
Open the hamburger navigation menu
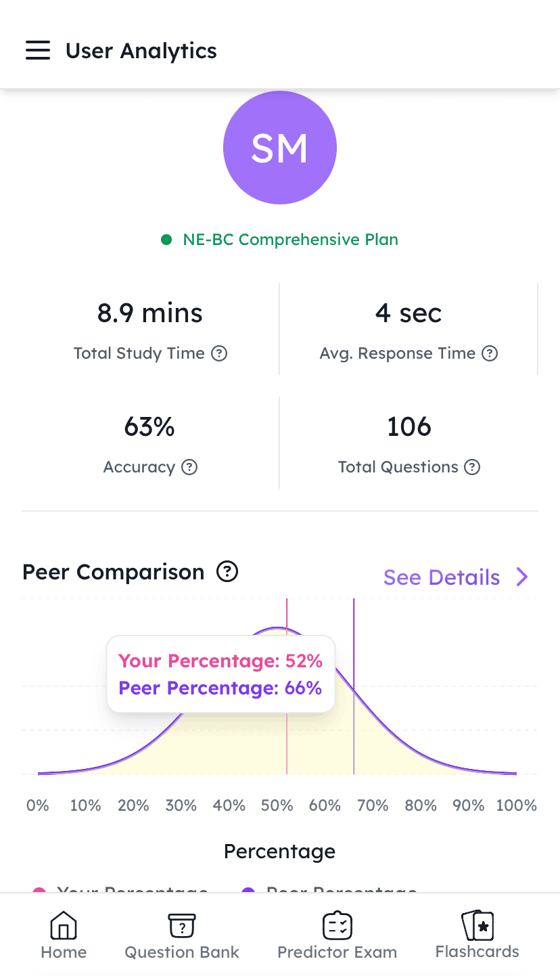click(38, 51)
